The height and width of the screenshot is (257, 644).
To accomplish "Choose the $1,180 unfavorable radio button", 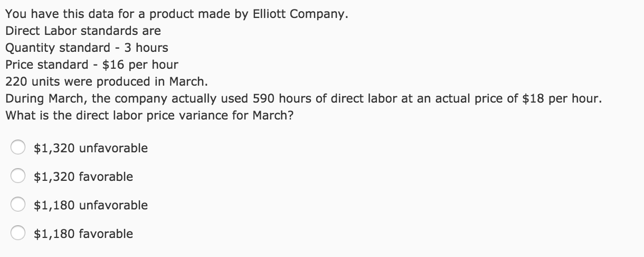I will click(x=18, y=205).
